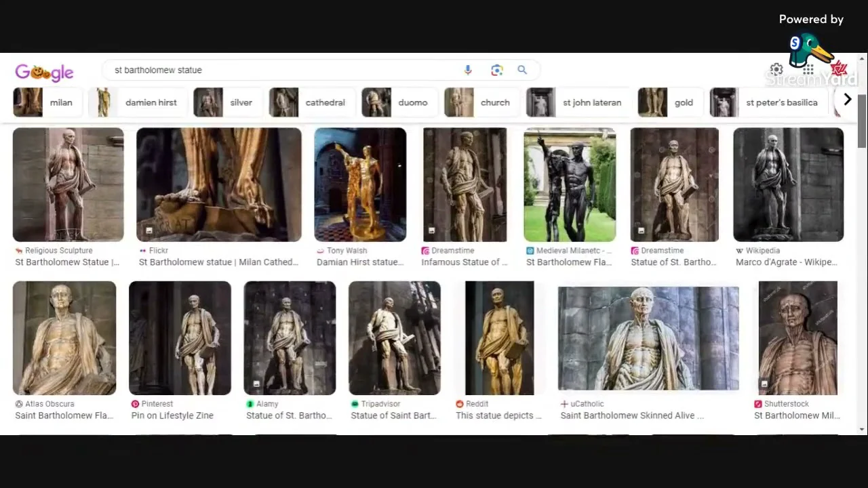Open the golden Damien Hirst statue thumbnail
Viewport: 868px width, 488px height.
[x=360, y=184]
